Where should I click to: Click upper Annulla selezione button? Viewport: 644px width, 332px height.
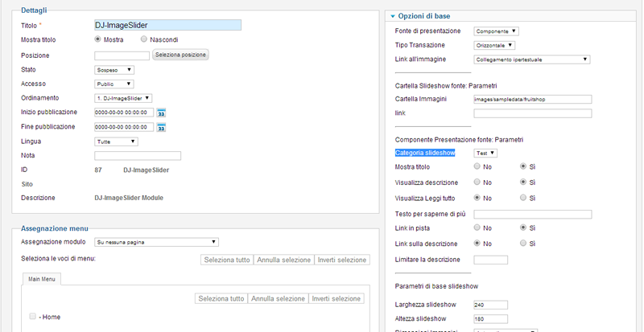coord(284,260)
